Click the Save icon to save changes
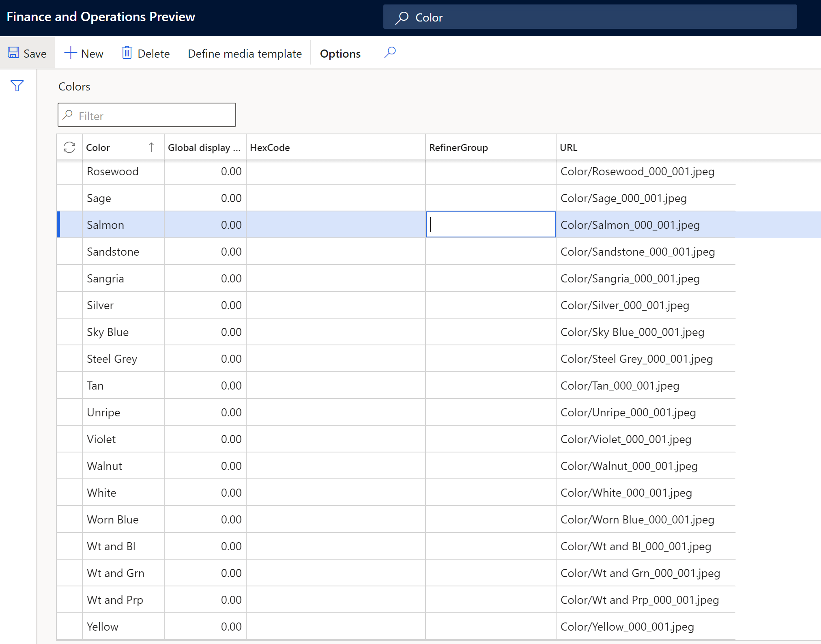Screen dimensions: 821x644 pos(13,53)
